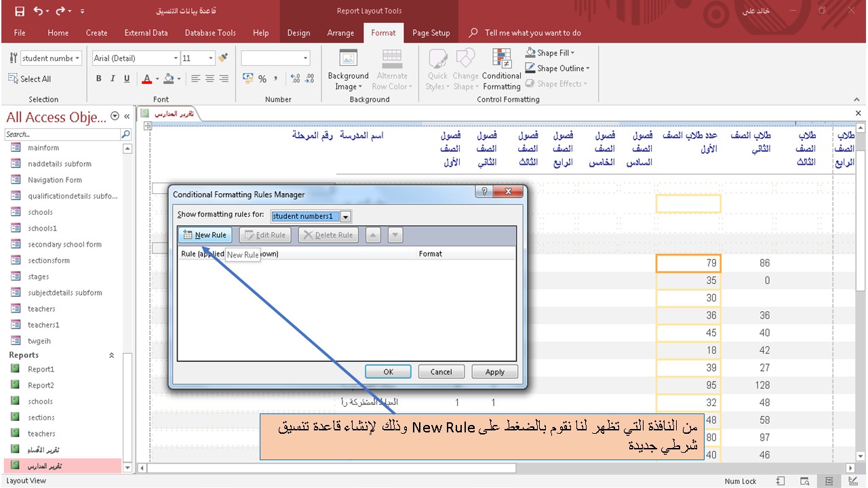The width and height of the screenshot is (868, 488).
Task: Toggle italic formatting
Action: (x=113, y=79)
